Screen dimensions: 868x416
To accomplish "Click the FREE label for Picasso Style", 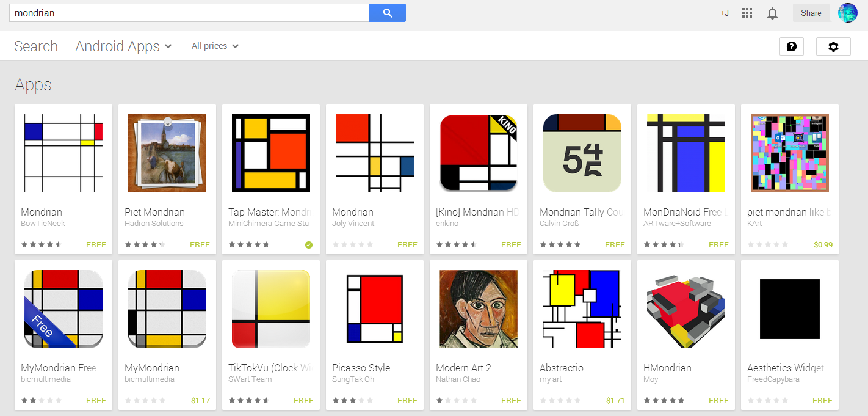I will coord(407,401).
